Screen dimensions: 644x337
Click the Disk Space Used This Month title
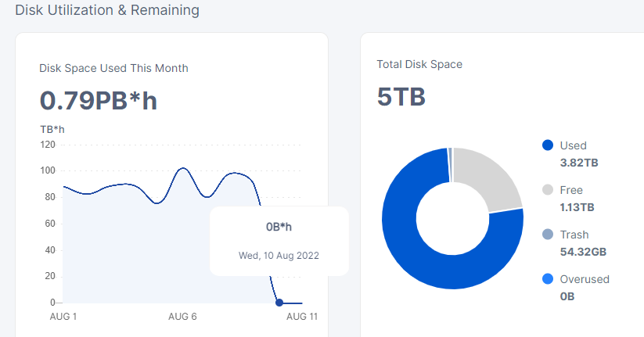click(113, 68)
